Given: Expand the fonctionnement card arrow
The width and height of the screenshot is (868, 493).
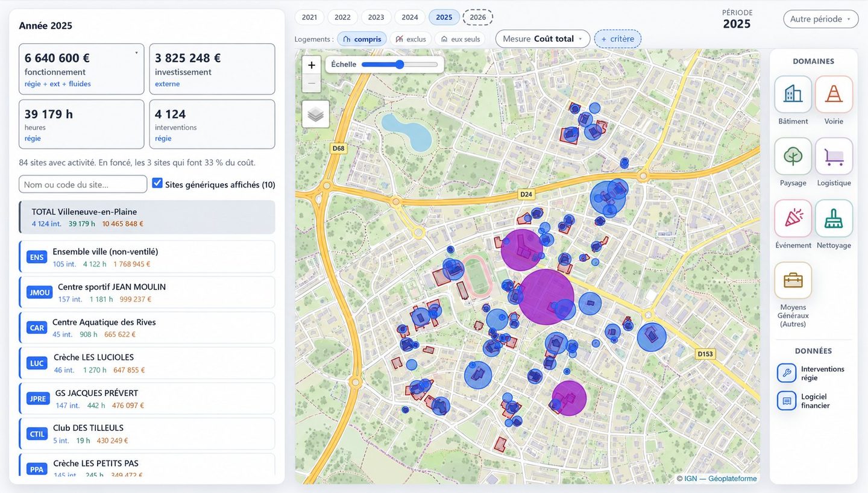Looking at the screenshot, I should tap(136, 53).
